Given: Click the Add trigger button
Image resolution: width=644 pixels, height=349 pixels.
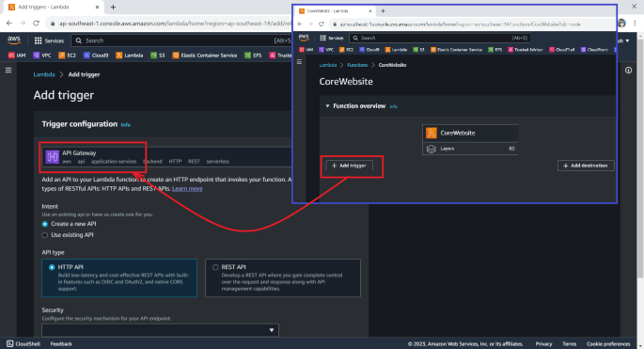Looking at the screenshot, I should click(349, 166).
